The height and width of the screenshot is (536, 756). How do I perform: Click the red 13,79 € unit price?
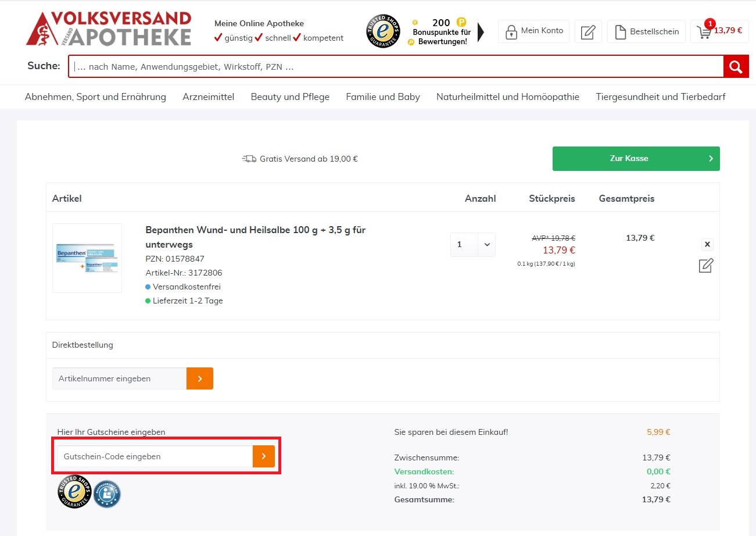[559, 251]
